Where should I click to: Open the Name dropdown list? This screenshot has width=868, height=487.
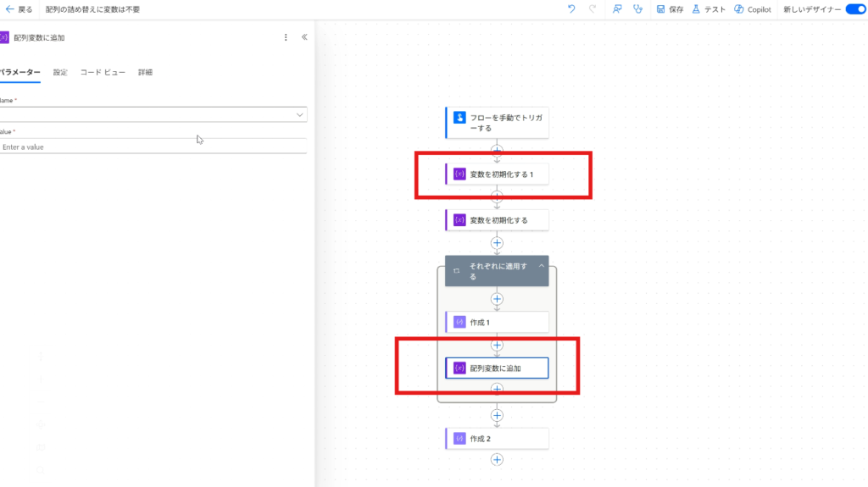pyautogui.click(x=299, y=114)
